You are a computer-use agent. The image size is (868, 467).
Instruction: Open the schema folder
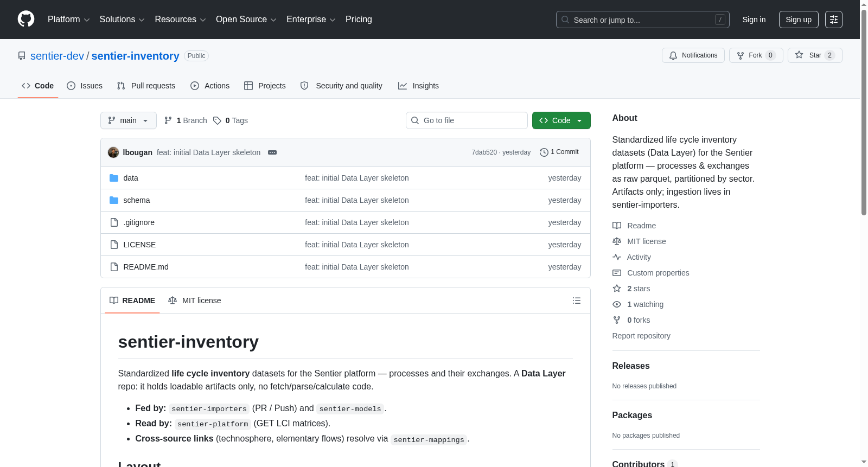pyautogui.click(x=137, y=200)
